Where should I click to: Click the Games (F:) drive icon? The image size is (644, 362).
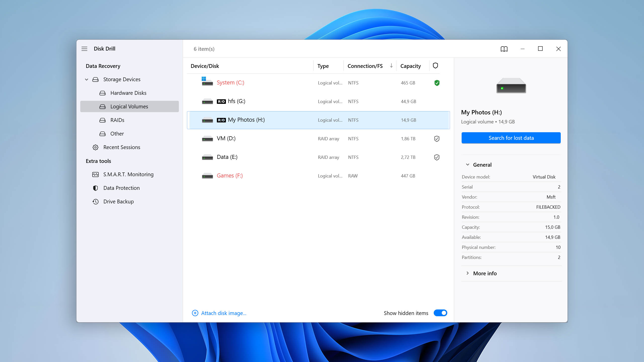click(207, 176)
